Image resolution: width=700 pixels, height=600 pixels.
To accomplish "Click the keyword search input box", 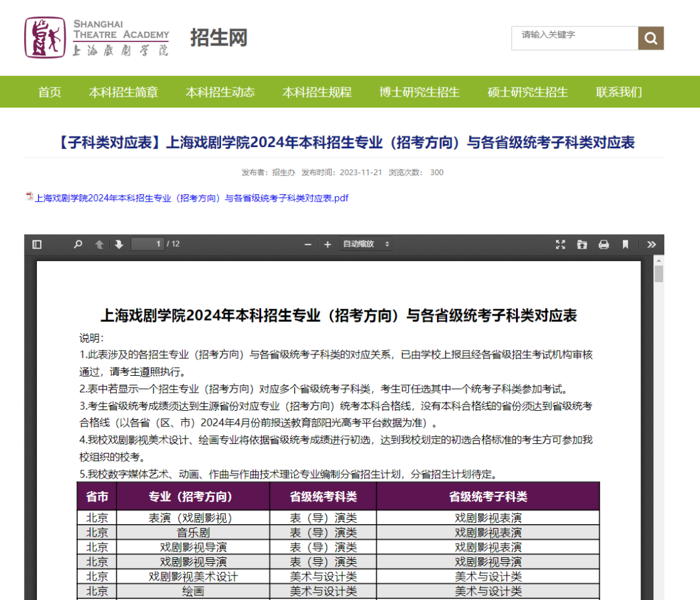I will (x=574, y=38).
